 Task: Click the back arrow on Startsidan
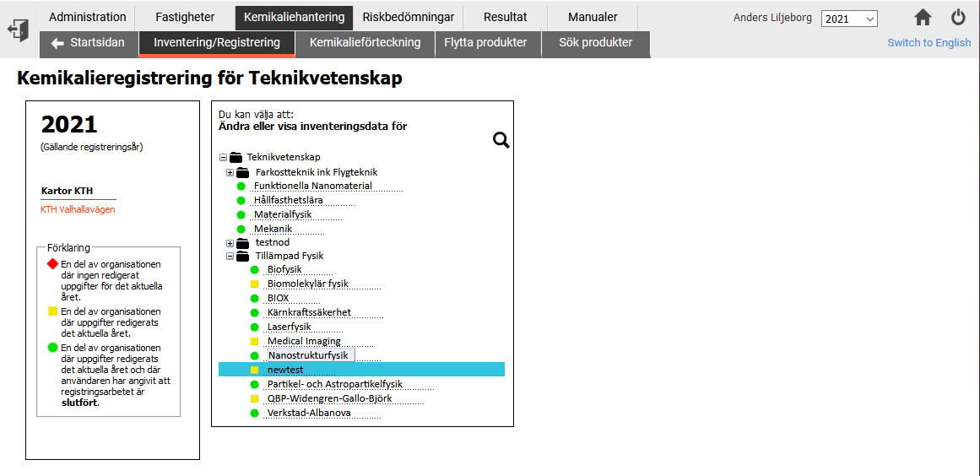point(57,43)
